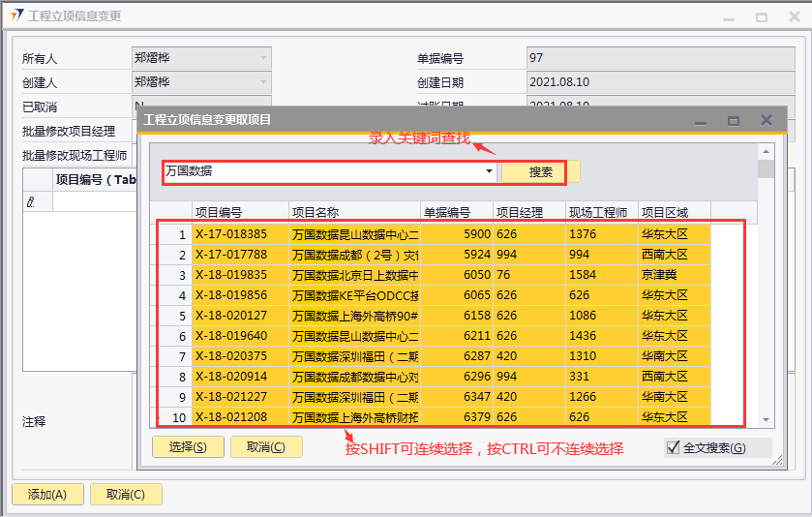
Task: Click the keyword search input field
Action: tap(324, 172)
